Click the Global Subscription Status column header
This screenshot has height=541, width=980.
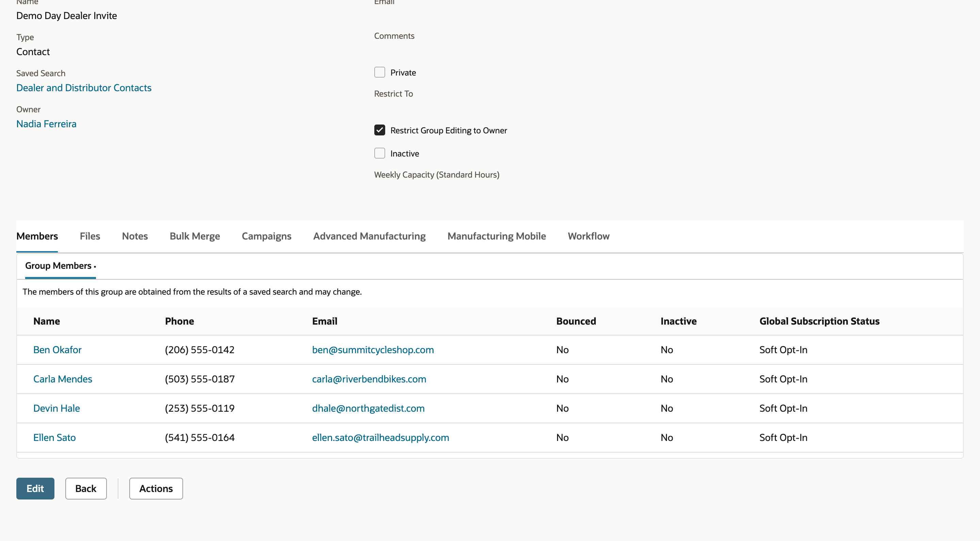pos(819,321)
